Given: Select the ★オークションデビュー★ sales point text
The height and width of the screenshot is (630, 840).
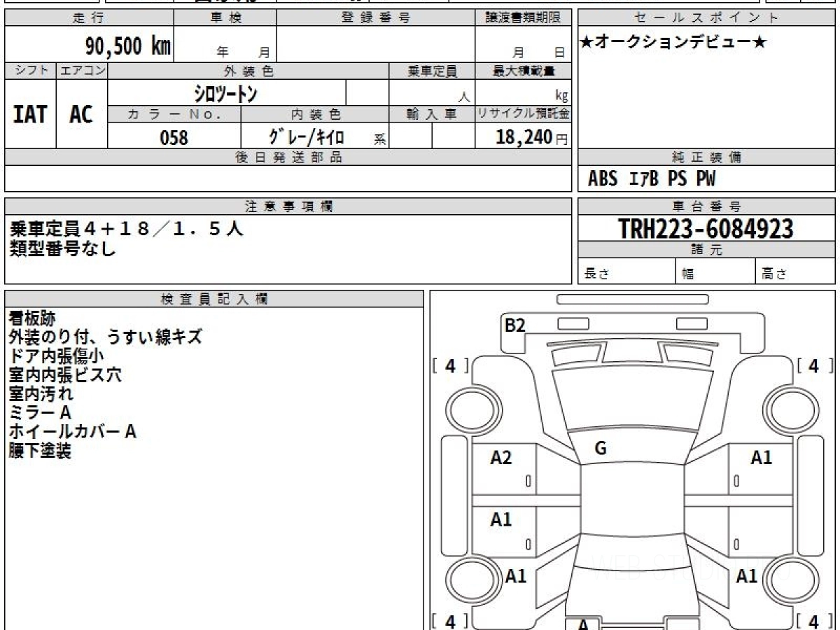Looking at the screenshot, I should click(x=673, y=43).
